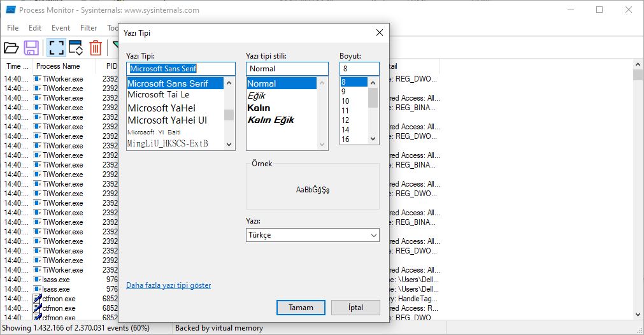This screenshot has height=335, width=644.
Task: Select font size 11
Action: [354, 110]
